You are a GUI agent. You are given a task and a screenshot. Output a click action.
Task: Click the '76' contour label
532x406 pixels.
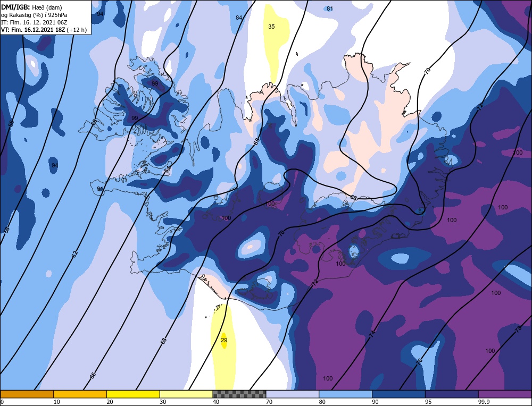pyautogui.click(x=419, y=361)
